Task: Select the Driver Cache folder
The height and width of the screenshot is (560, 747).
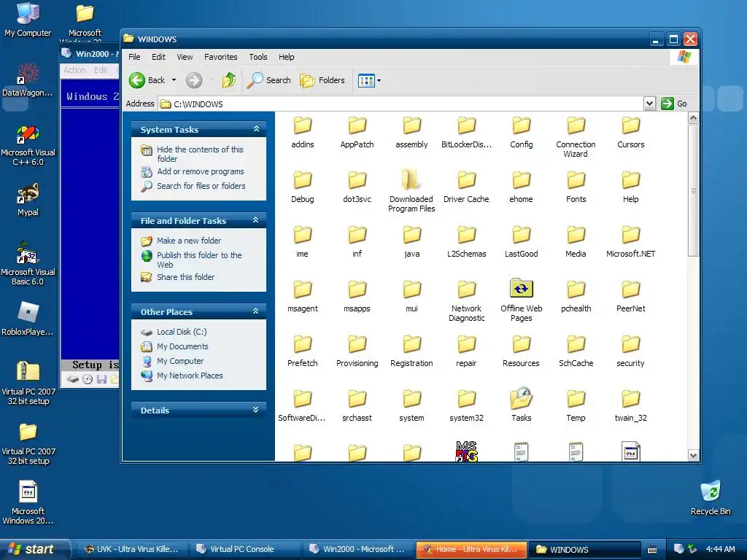Action: [466, 187]
